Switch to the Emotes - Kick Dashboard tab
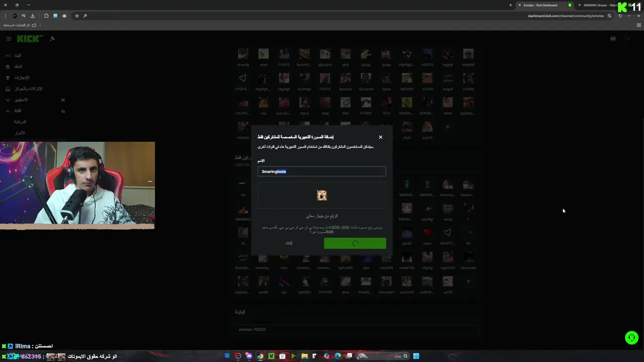 click(x=544, y=5)
